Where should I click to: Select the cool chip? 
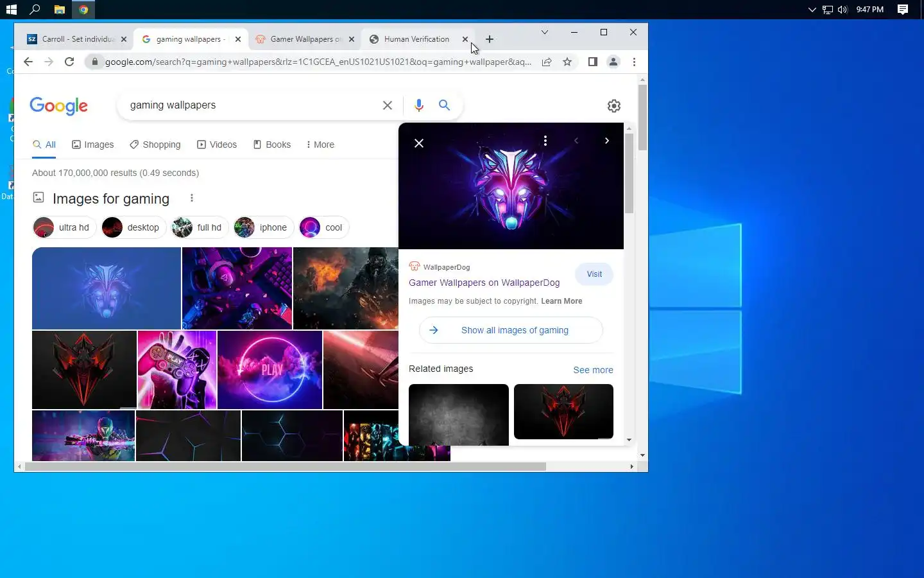(x=324, y=227)
